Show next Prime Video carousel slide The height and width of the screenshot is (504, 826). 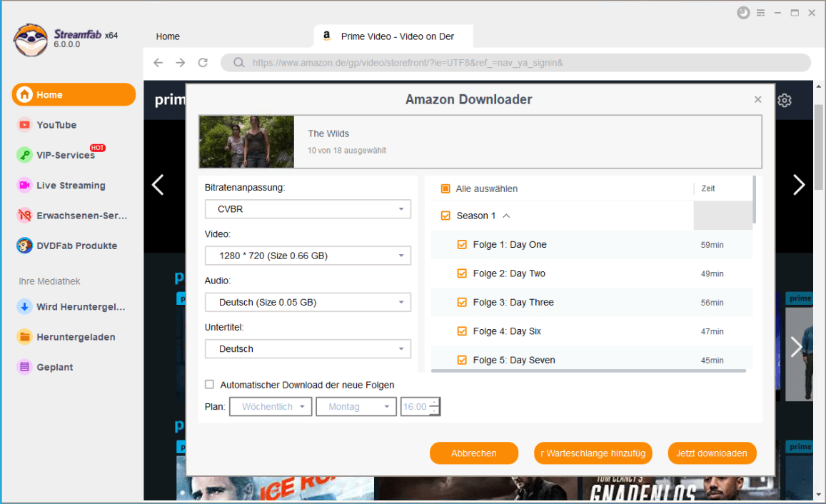[x=799, y=185]
